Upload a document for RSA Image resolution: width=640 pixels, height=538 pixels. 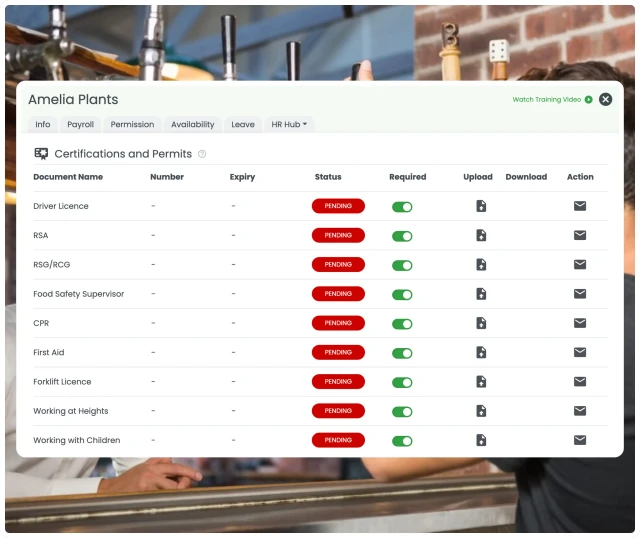pyautogui.click(x=481, y=236)
